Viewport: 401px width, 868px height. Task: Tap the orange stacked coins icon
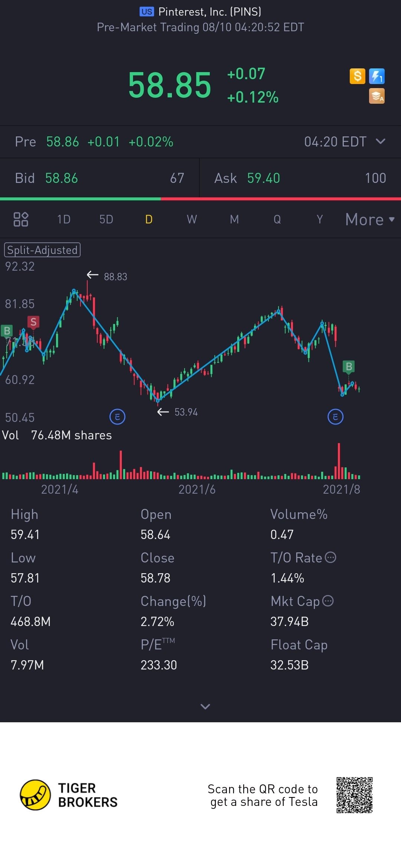point(377,96)
